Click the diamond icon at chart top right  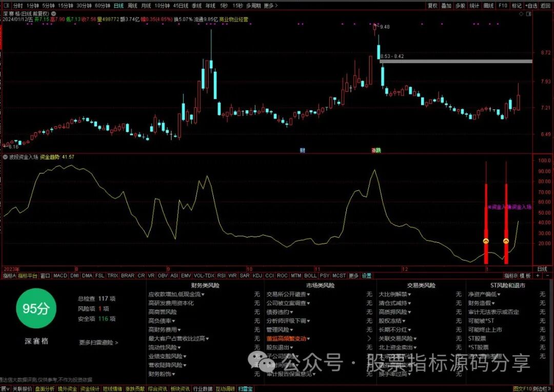point(521,14)
